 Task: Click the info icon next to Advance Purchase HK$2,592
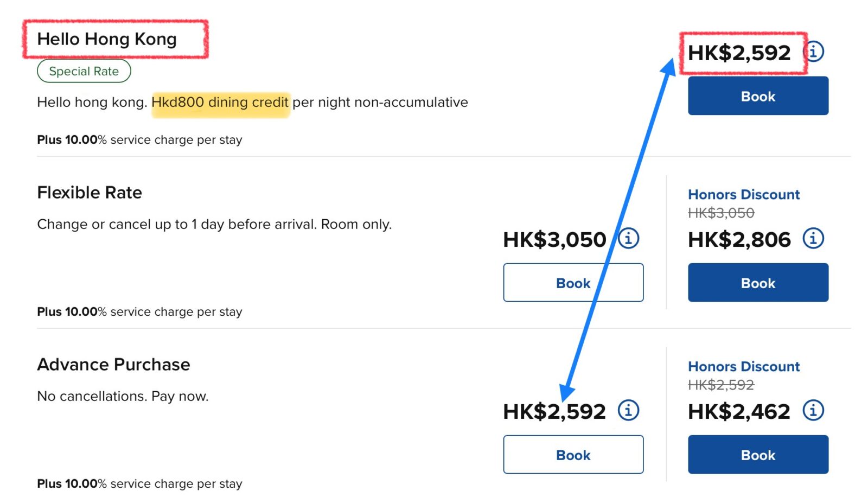[x=629, y=411]
